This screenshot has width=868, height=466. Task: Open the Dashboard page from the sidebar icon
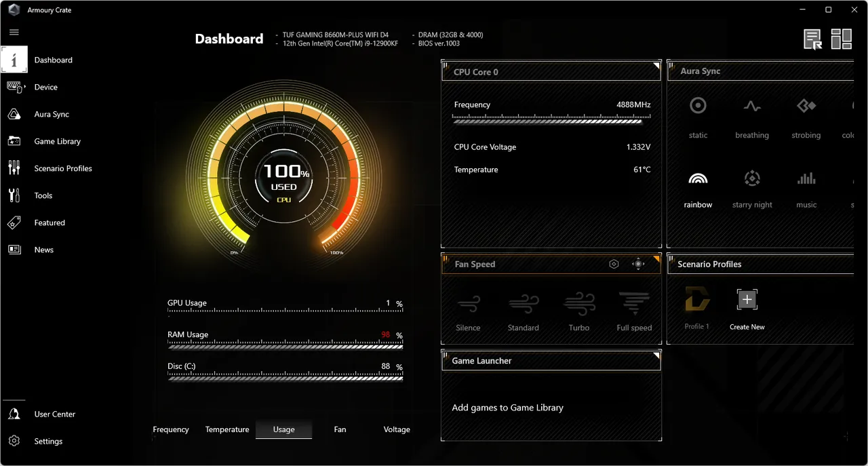pos(14,60)
